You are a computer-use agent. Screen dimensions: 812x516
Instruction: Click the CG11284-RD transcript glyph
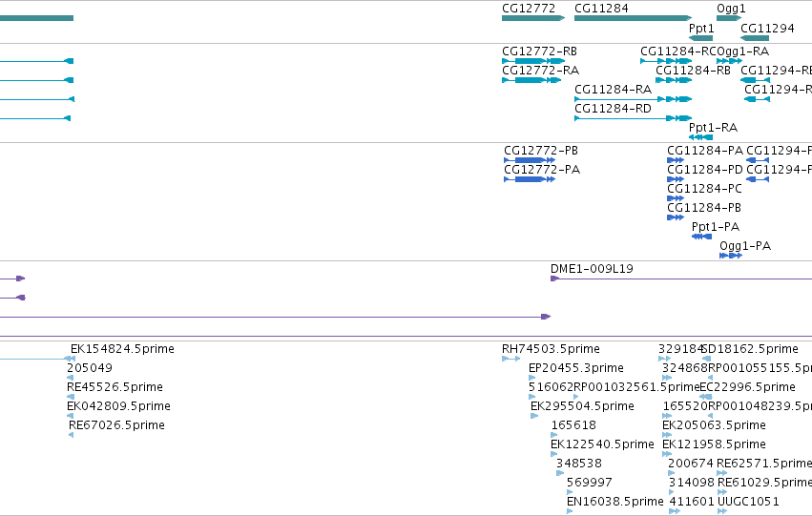[x=633, y=118]
